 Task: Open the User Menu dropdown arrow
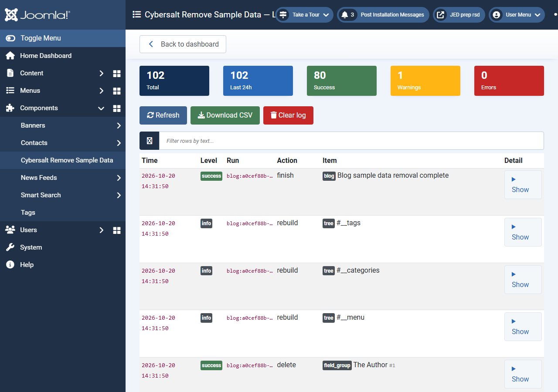click(x=538, y=15)
